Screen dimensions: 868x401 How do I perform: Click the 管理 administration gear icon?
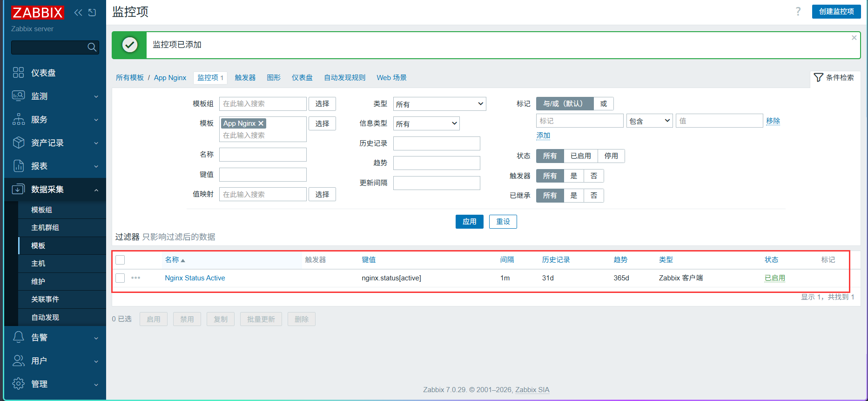click(18, 384)
